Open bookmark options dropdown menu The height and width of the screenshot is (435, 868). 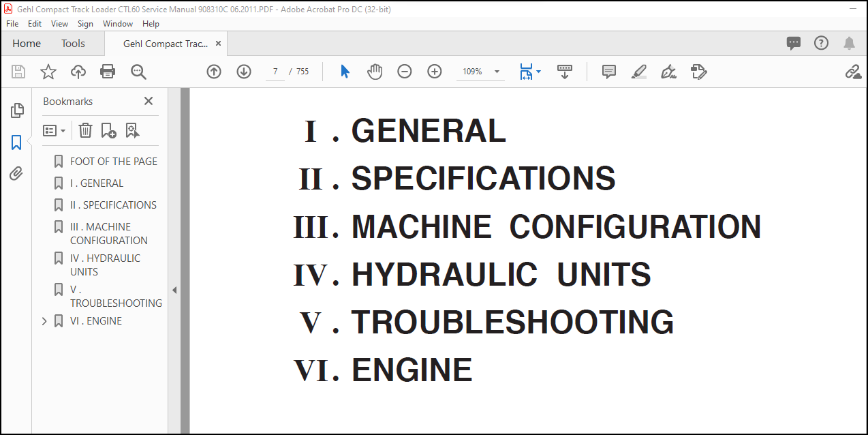(54, 130)
